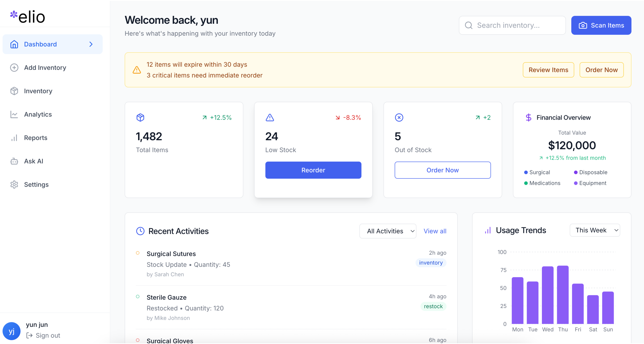Screen dimensions: 644x344
Task: Focus the Search inventory field
Action: pos(512,25)
